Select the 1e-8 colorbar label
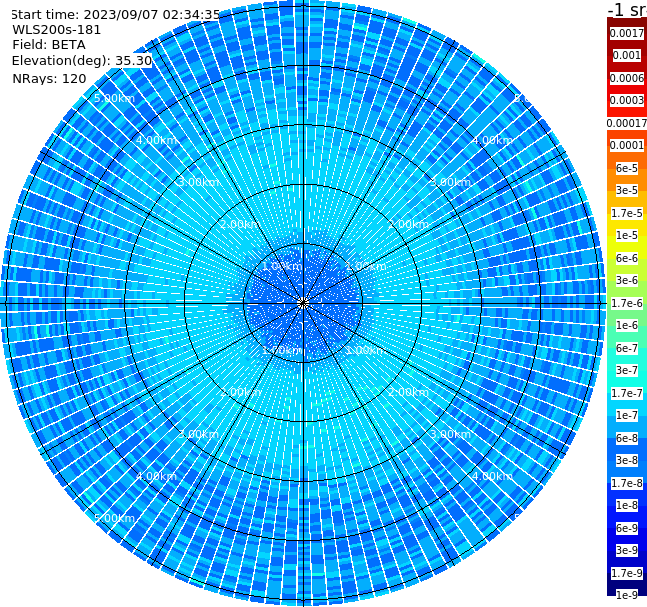647x607 pixels. click(627, 505)
